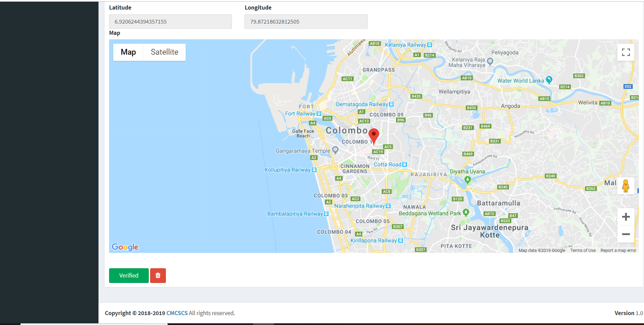Delete record with red trash button

tap(158, 275)
